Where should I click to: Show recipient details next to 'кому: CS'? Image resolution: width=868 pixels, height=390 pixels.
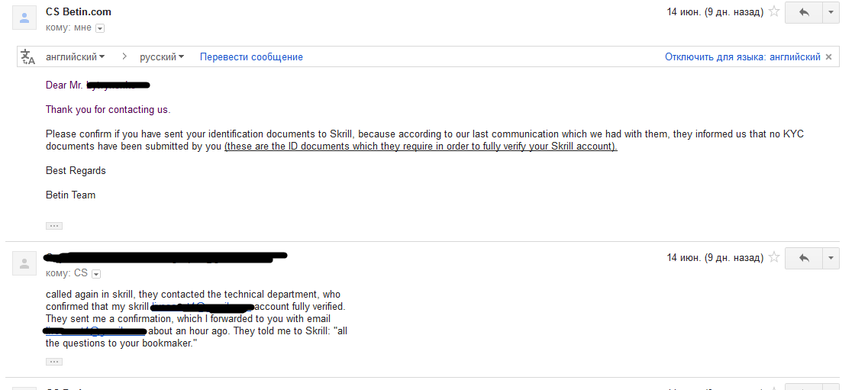pyautogui.click(x=96, y=274)
